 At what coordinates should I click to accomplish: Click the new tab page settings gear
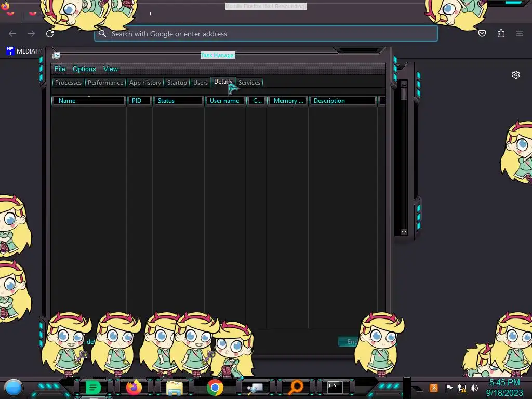516,75
